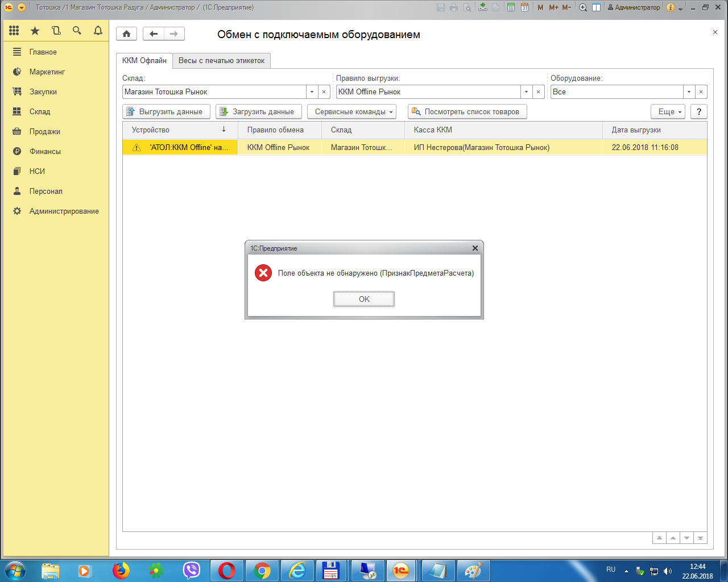Sort by the Устройство column header
Image resolution: width=728 pixels, height=582 pixels.
click(x=180, y=130)
